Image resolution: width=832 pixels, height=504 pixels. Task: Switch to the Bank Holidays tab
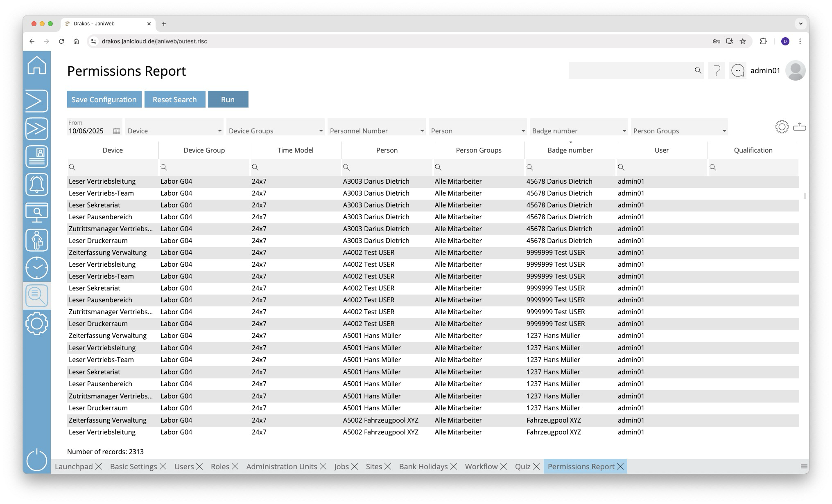tap(423, 466)
